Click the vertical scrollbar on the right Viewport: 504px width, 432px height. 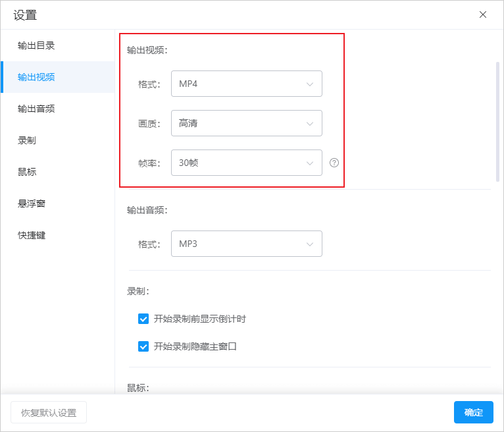click(x=497, y=122)
